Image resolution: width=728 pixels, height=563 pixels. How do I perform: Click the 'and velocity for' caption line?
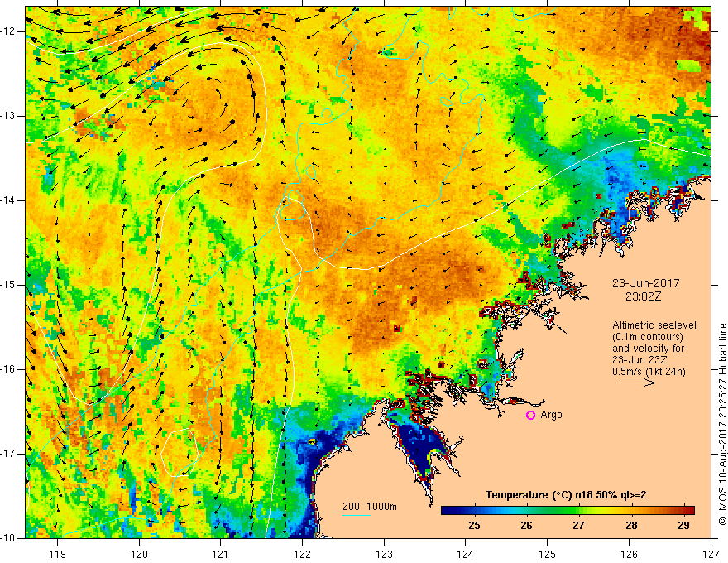648,349
